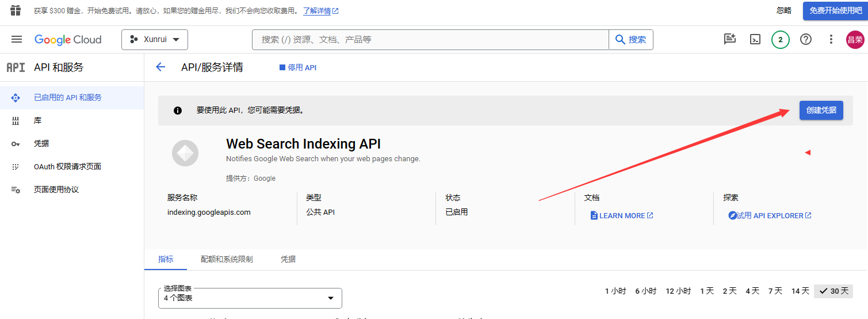Viewport: 868px width, 319px height.
Task: Open the Xunrui project selector dropdown
Action: click(x=155, y=39)
